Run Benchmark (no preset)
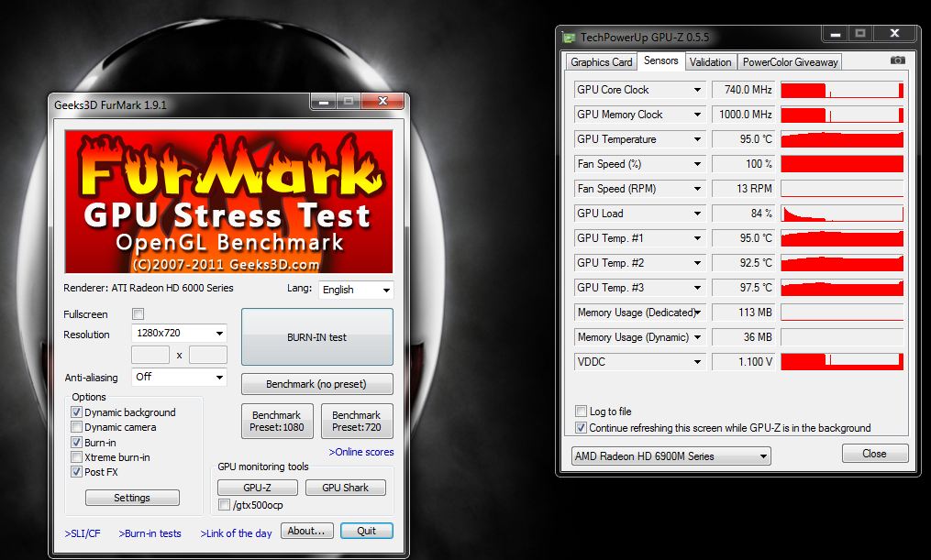The height and width of the screenshot is (560, 931). click(x=317, y=384)
